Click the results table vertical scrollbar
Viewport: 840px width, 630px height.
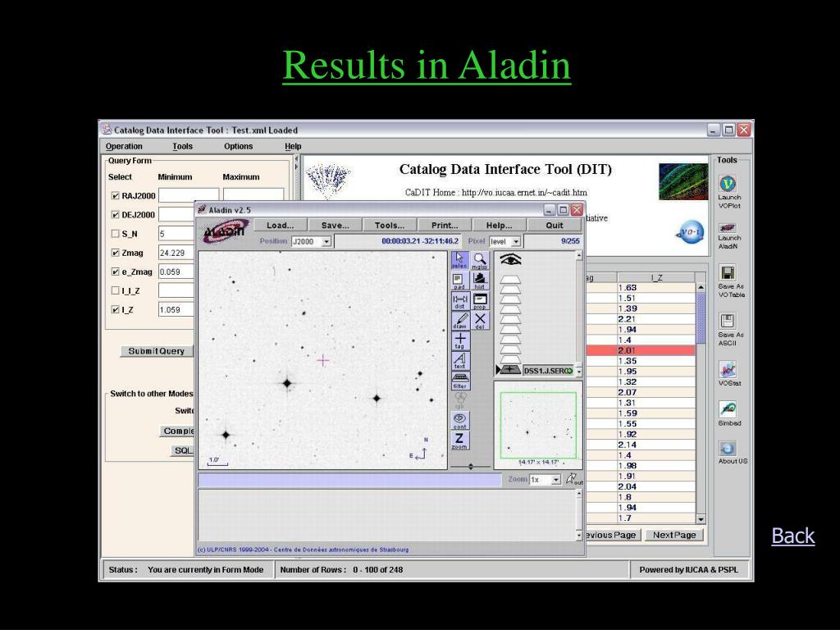point(701,403)
